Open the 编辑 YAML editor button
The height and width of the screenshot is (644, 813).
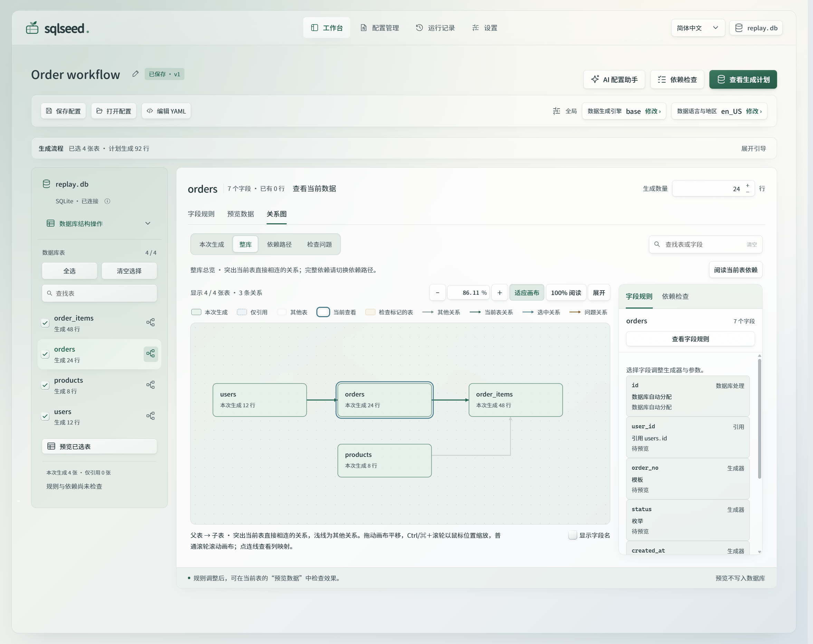point(166,111)
